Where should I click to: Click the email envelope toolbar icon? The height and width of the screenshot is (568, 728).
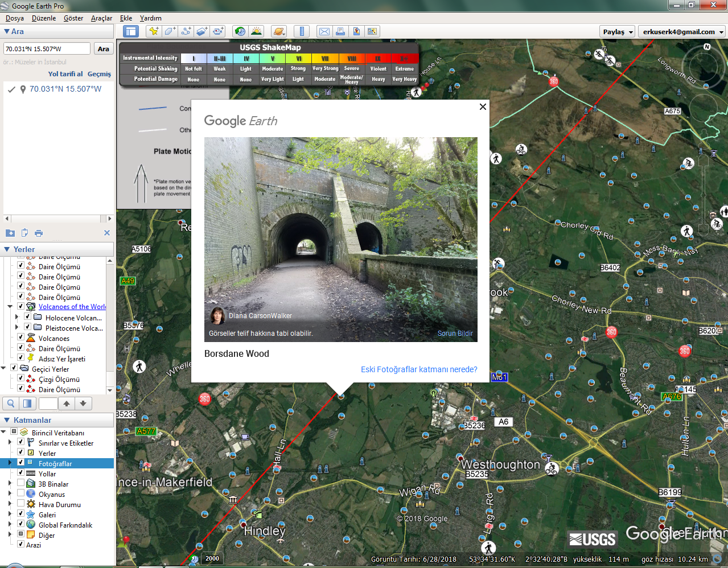pyautogui.click(x=324, y=31)
